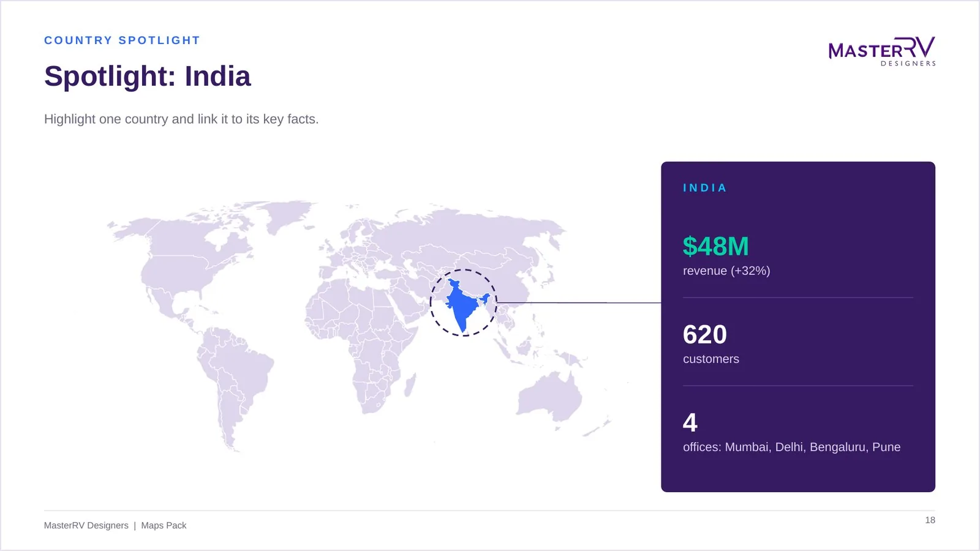The width and height of the screenshot is (980, 551).
Task: Select the highlighted blue India map shape
Action: pos(463,303)
